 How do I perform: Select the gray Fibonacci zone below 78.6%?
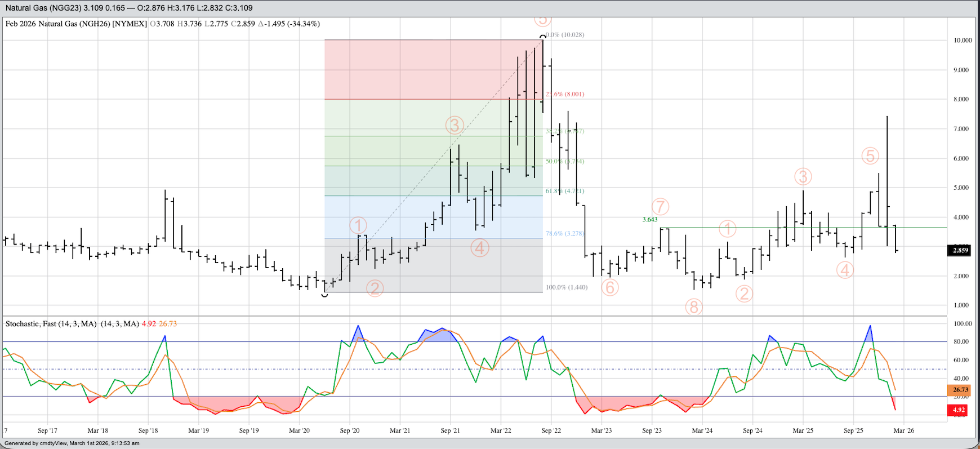434,265
